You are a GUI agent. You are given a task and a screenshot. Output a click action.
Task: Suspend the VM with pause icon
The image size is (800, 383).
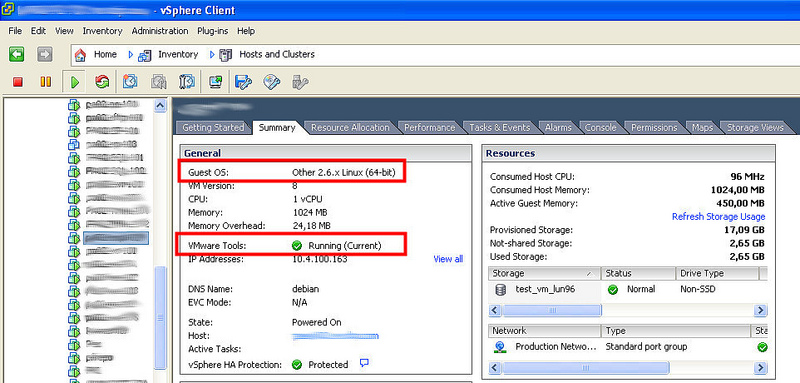(x=45, y=82)
